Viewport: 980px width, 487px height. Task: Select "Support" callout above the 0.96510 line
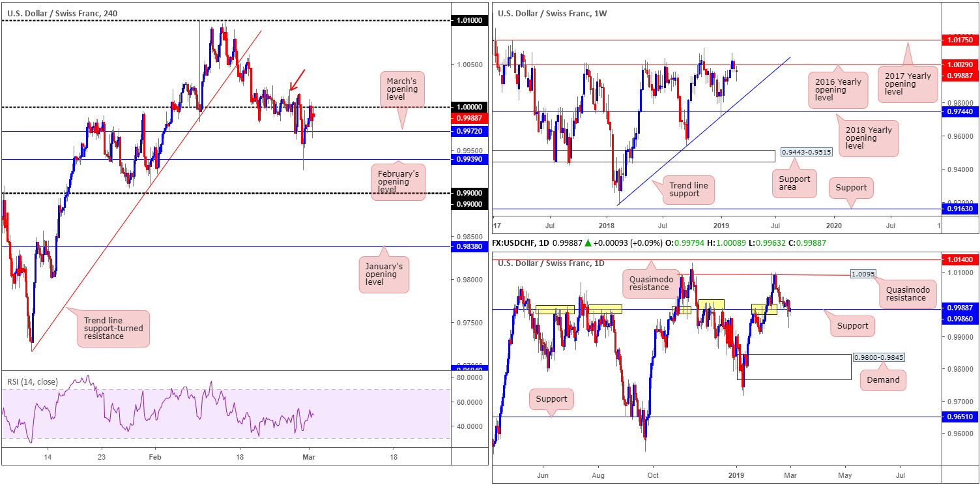(x=551, y=399)
